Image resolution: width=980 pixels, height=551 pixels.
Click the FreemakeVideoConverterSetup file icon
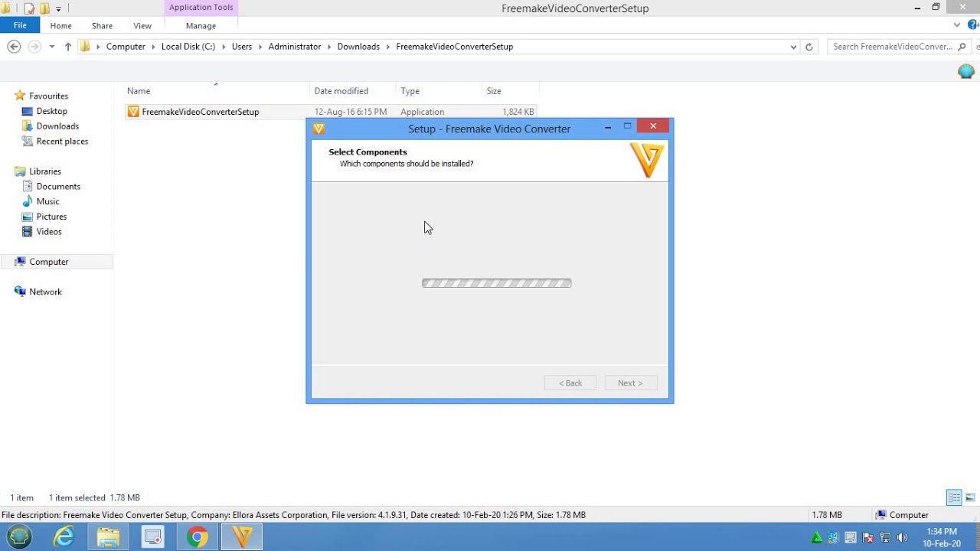click(x=133, y=112)
